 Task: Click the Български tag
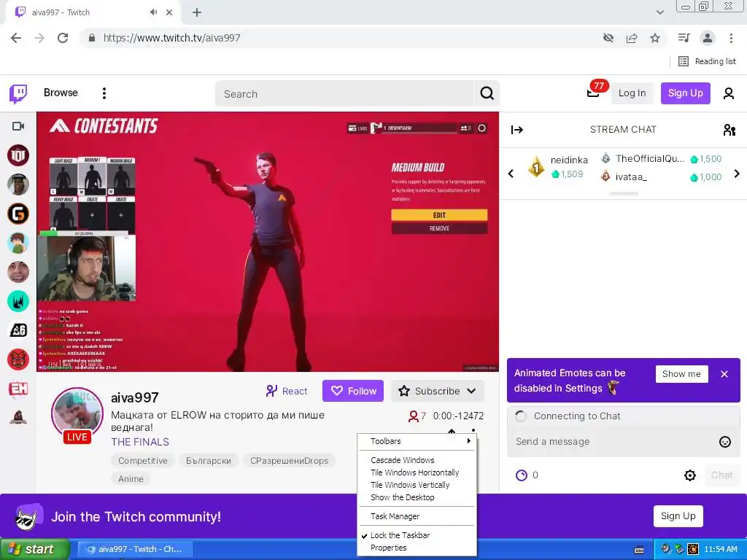[x=208, y=461]
